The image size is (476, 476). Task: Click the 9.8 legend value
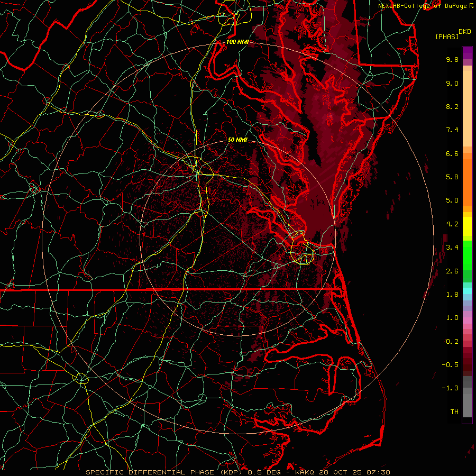[452, 59]
